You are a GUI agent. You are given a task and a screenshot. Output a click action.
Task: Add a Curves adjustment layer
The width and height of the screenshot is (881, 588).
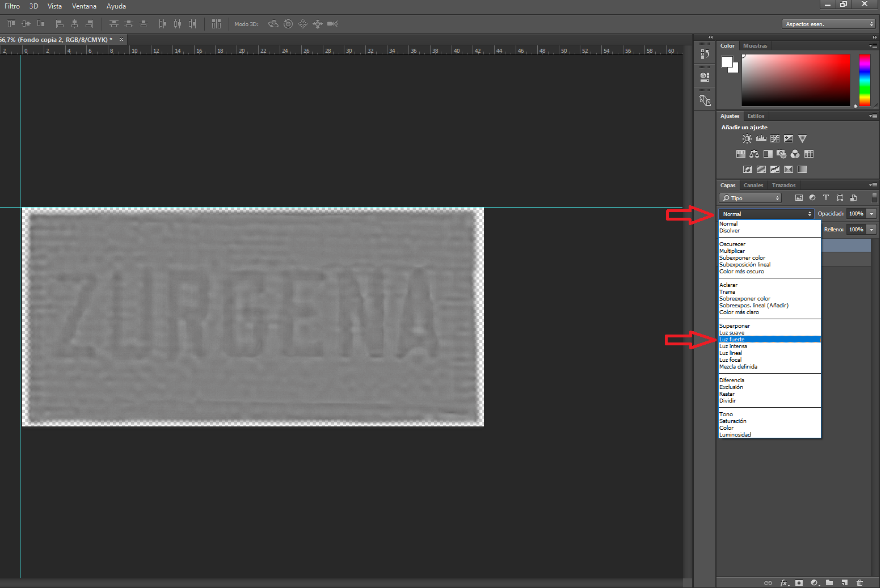[x=775, y=138]
